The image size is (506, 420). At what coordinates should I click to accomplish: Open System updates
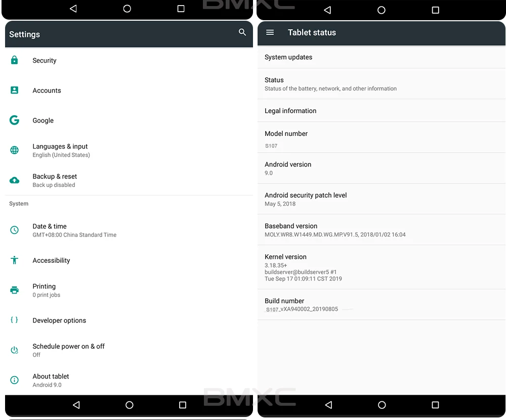pyautogui.click(x=382, y=57)
